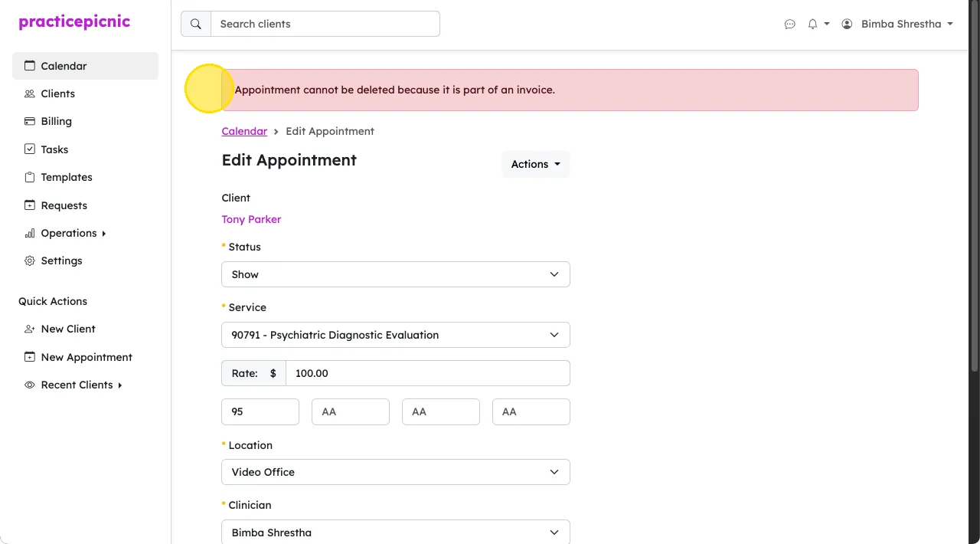Image resolution: width=980 pixels, height=544 pixels.
Task: Click the Operations bar chart icon
Action: 30,233
